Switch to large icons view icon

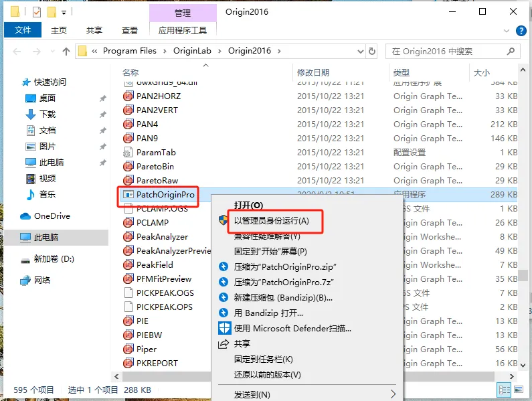[519, 390]
